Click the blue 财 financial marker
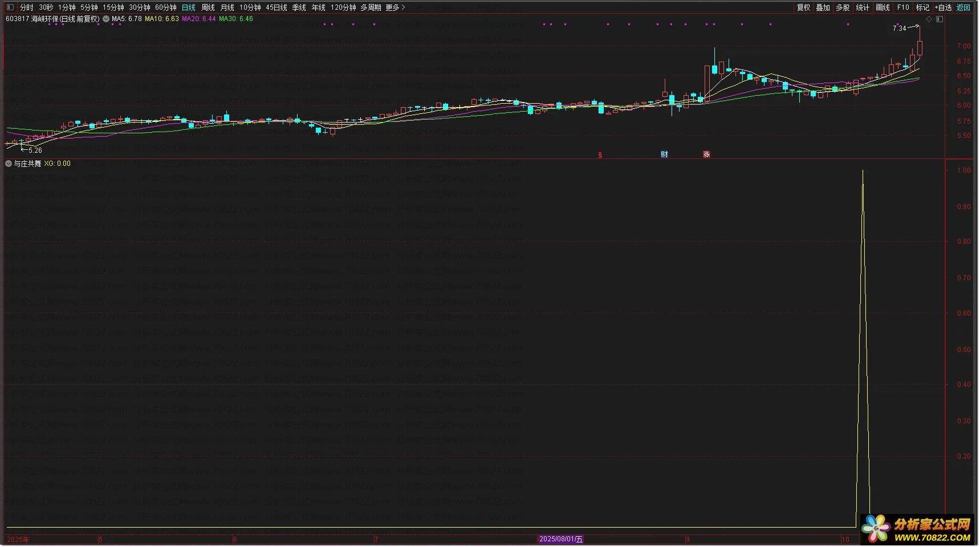 (x=664, y=154)
